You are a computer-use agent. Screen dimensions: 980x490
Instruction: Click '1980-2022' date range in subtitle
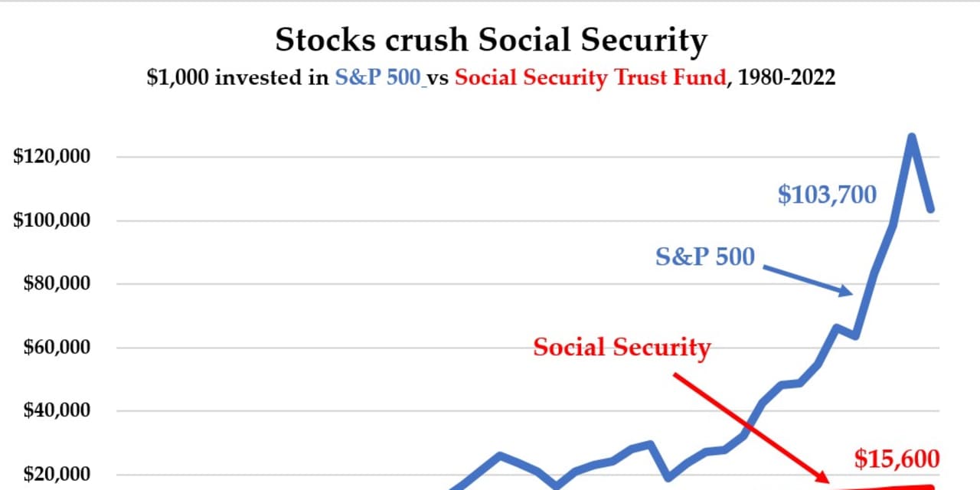[785, 78]
